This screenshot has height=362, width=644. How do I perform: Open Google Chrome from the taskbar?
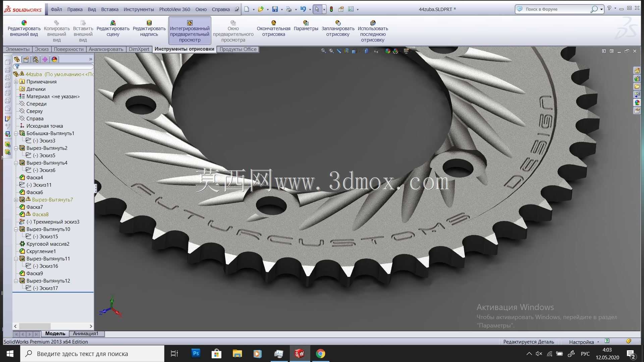(320, 354)
